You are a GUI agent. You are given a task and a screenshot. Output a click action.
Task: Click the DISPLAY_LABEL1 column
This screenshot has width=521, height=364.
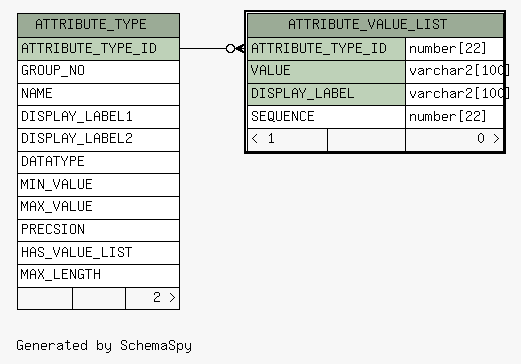[98, 117]
